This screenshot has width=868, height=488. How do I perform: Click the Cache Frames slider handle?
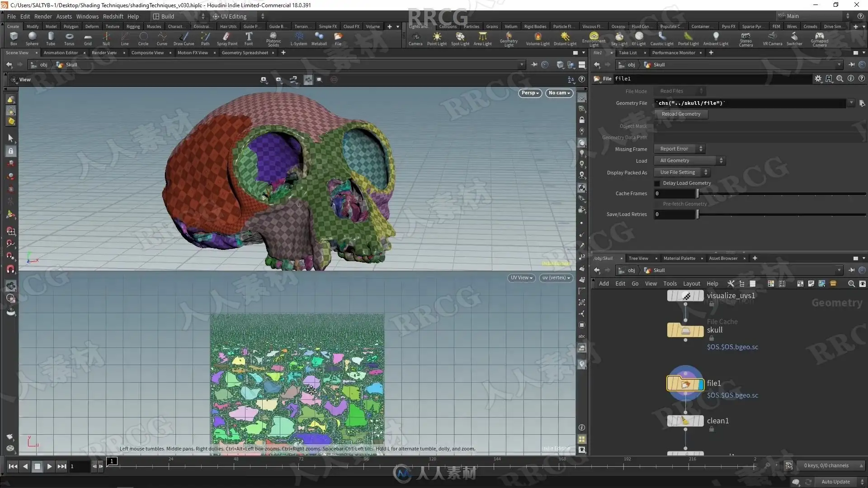coord(698,194)
